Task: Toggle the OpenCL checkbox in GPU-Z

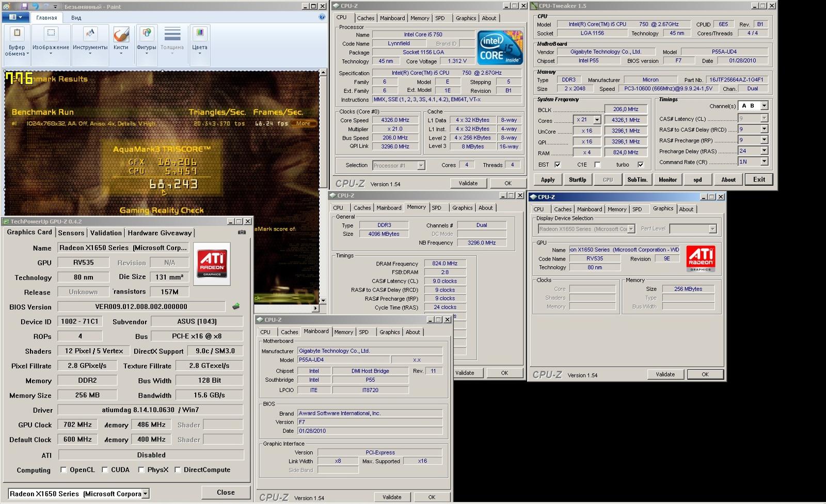Action: click(63, 469)
